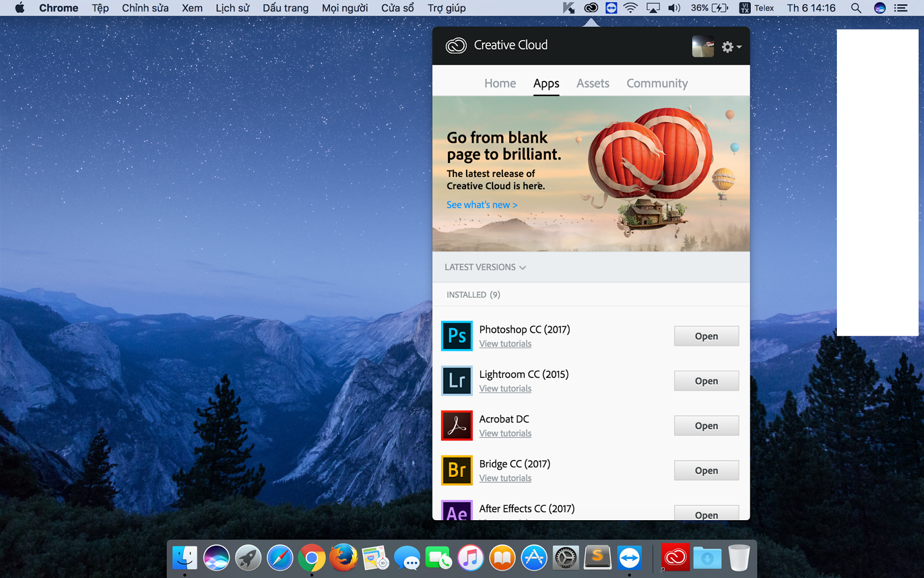The image size is (924, 578).
Task: Open Spotlight search in the menu bar
Action: click(x=856, y=8)
